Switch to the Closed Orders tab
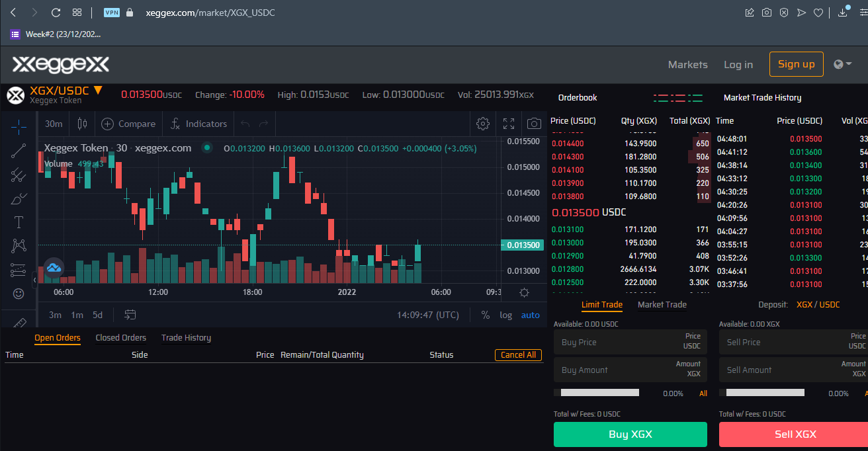 121,338
